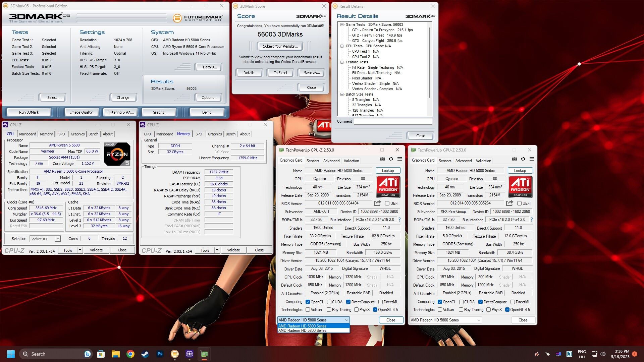Screen dimensions: 644x362
Task: Open the hamburger menu in left GPU-Z window
Action: click(x=399, y=159)
